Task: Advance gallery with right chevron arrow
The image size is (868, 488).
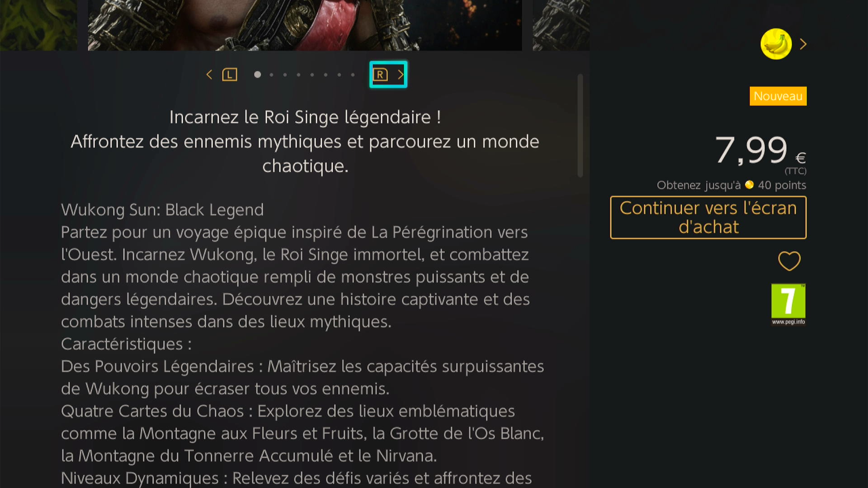Action: click(401, 75)
